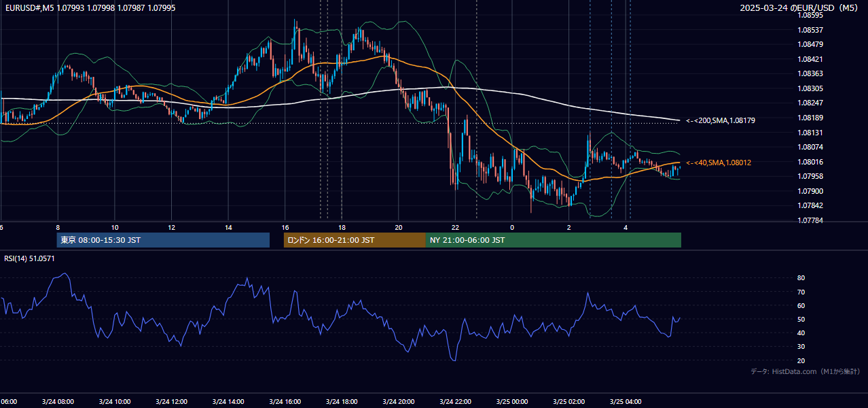Click the RSI(14) 51.0571 indicator label
This screenshot has height=408, width=868.
[x=29, y=258]
